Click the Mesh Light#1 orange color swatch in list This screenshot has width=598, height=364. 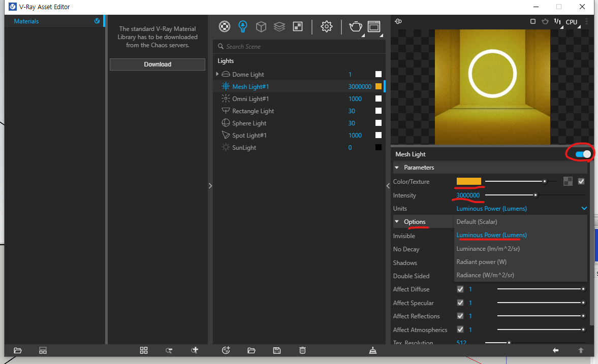[x=379, y=86]
